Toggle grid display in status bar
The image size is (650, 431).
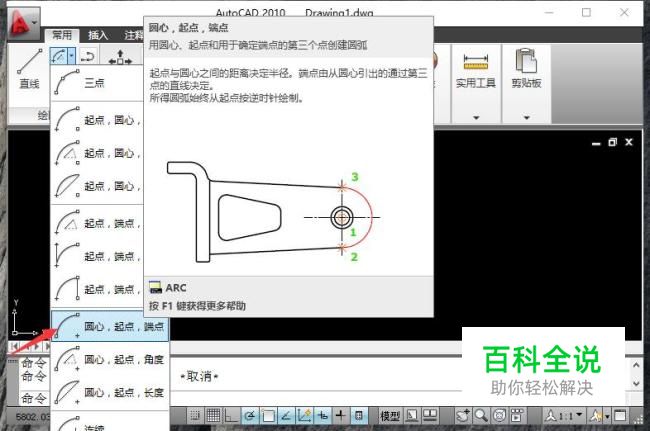213,415
